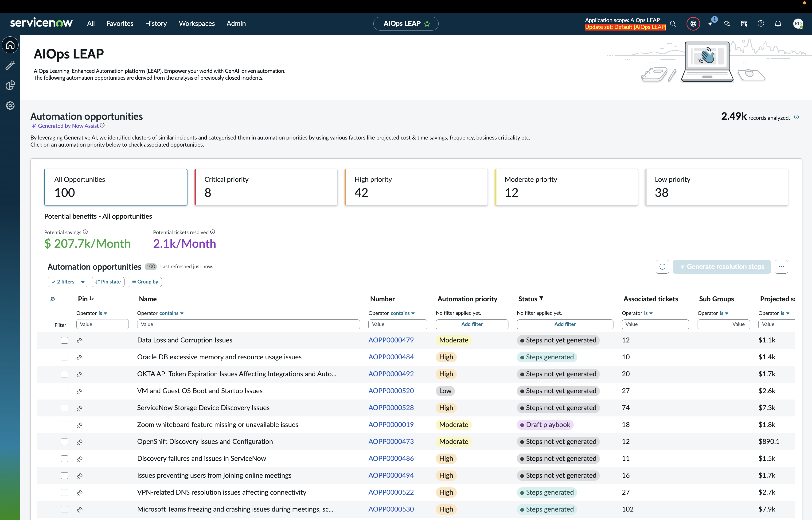Click info icon next to Potential tickets resolved

(x=213, y=232)
